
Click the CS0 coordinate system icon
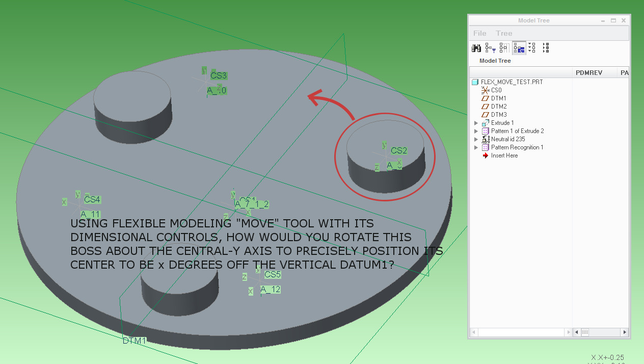pos(485,90)
